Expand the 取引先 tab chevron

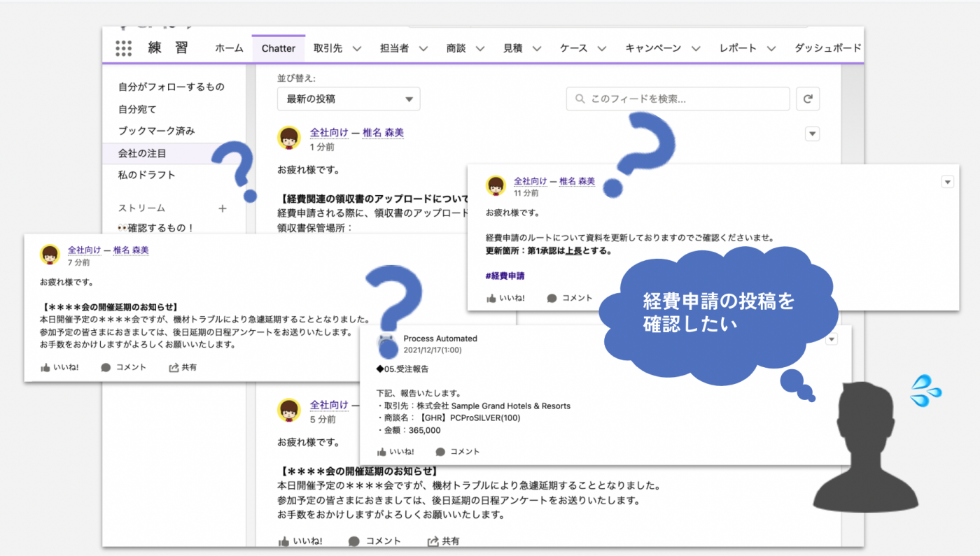[357, 49]
